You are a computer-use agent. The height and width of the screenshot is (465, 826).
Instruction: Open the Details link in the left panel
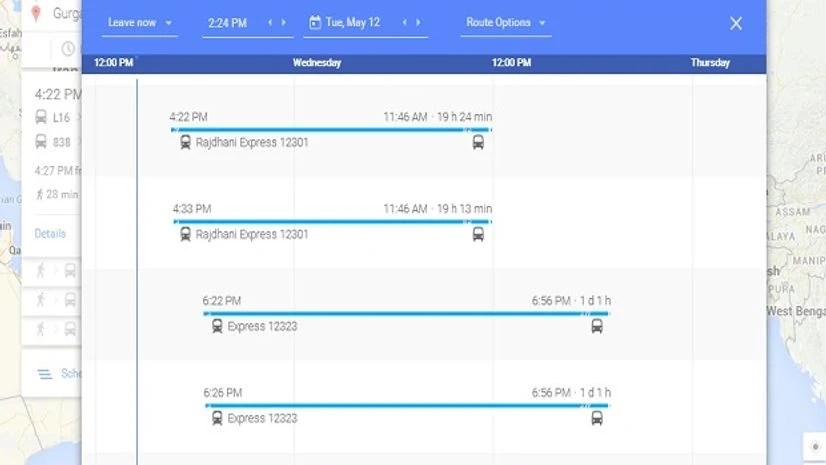(x=50, y=233)
